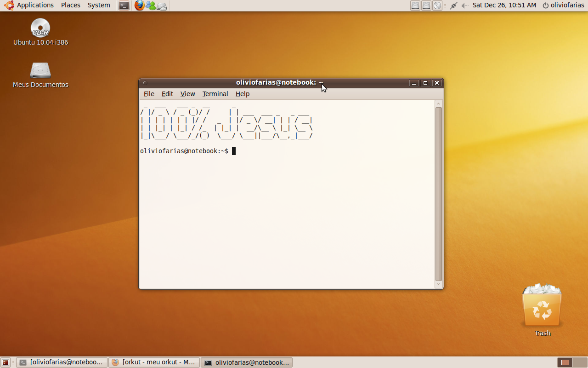Open the volume control speaker icon
Image resolution: width=588 pixels, height=368 pixels.
[465, 6]
